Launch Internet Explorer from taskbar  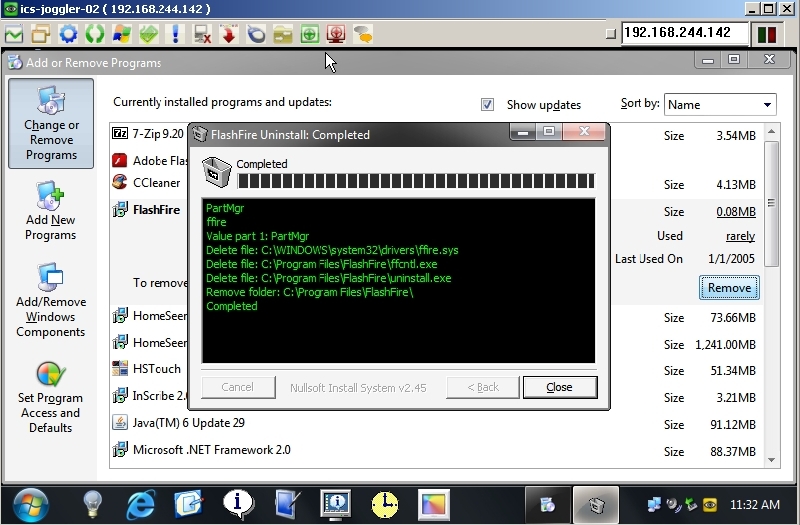[140, 505]
